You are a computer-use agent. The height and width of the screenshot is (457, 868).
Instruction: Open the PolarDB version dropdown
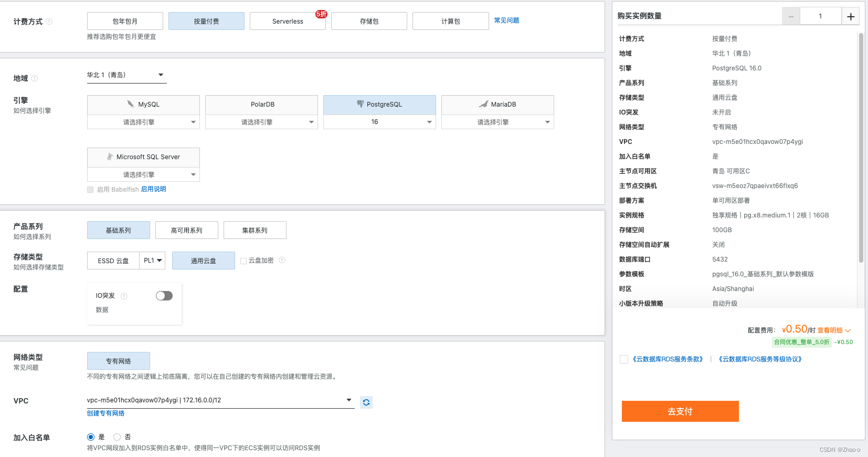[261, 122]
